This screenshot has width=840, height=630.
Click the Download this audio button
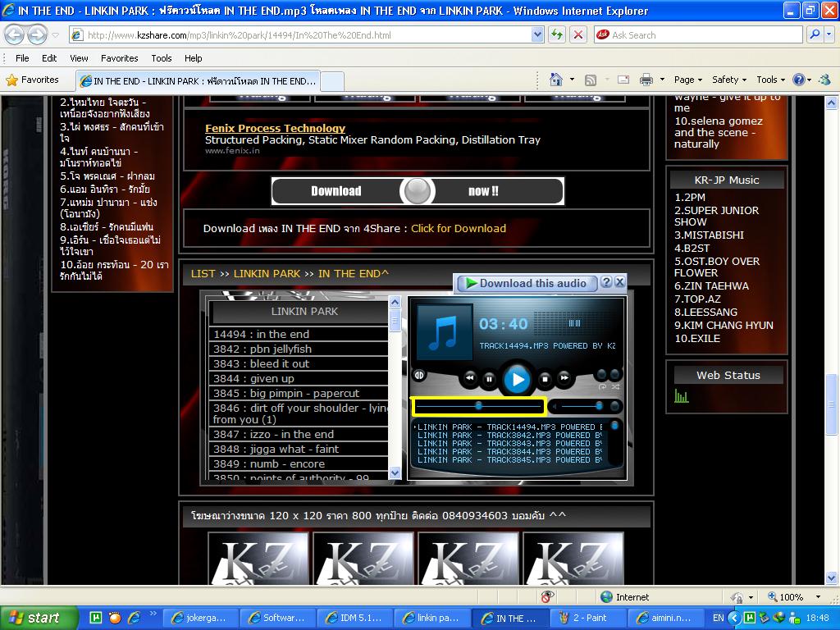[x=526, y=283]
